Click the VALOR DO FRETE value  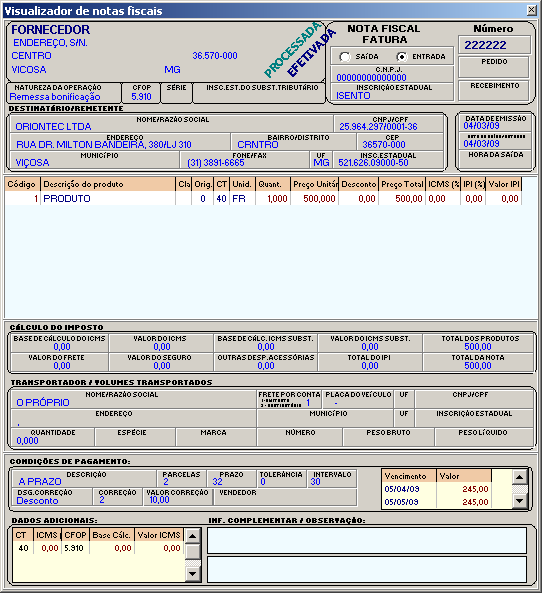62,366
